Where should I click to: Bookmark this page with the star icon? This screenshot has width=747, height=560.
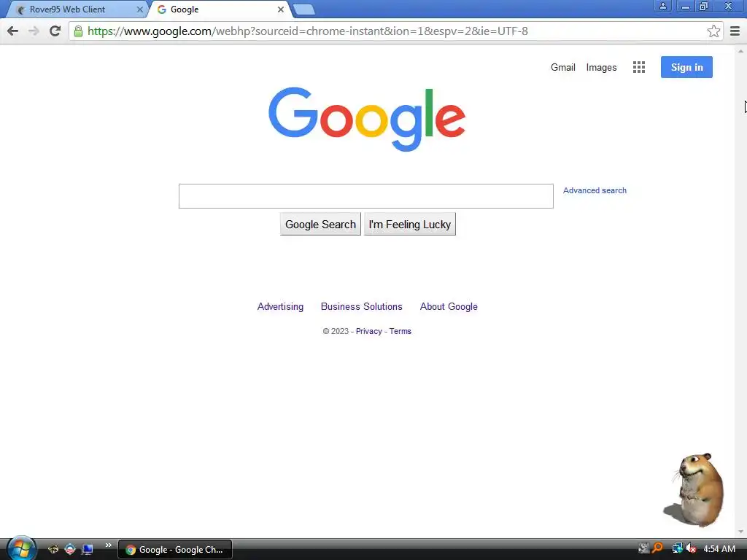tap(713, 31)
